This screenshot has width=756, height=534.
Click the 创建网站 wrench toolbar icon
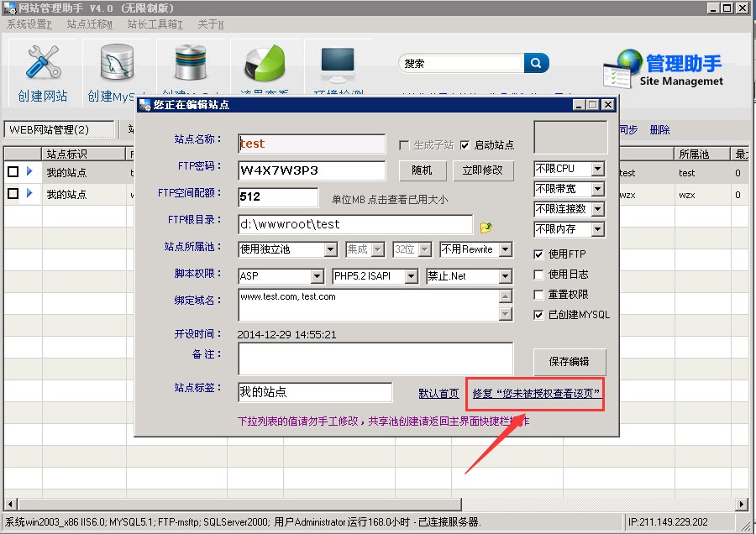[x=42, y=64]
